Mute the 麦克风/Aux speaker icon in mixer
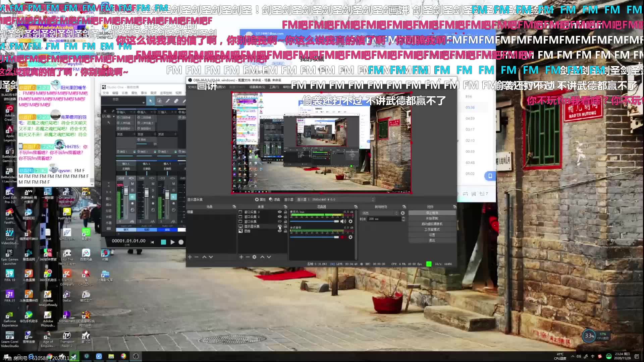This screenshot has height=362, width=644. (x=343, y=222)
